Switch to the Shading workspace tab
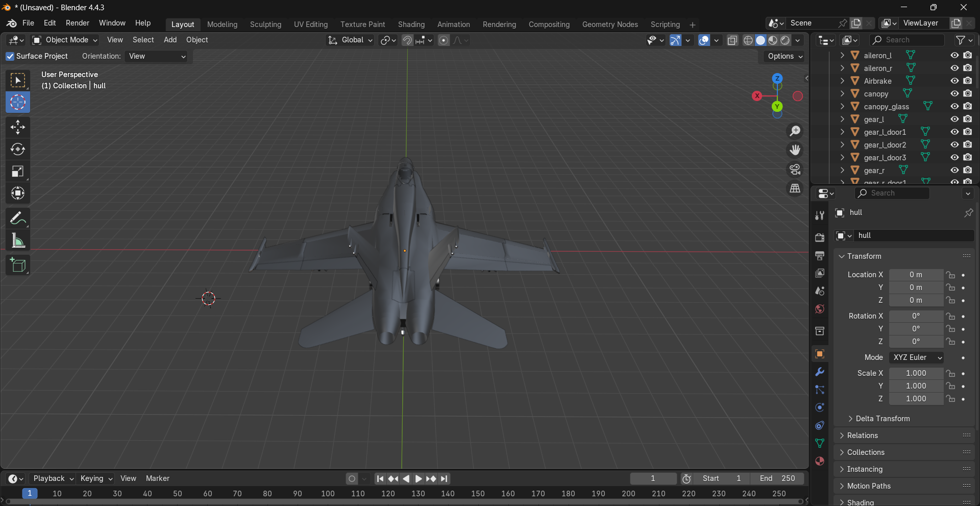Viewport: 980px width, 506px height. tap(411, 25)
